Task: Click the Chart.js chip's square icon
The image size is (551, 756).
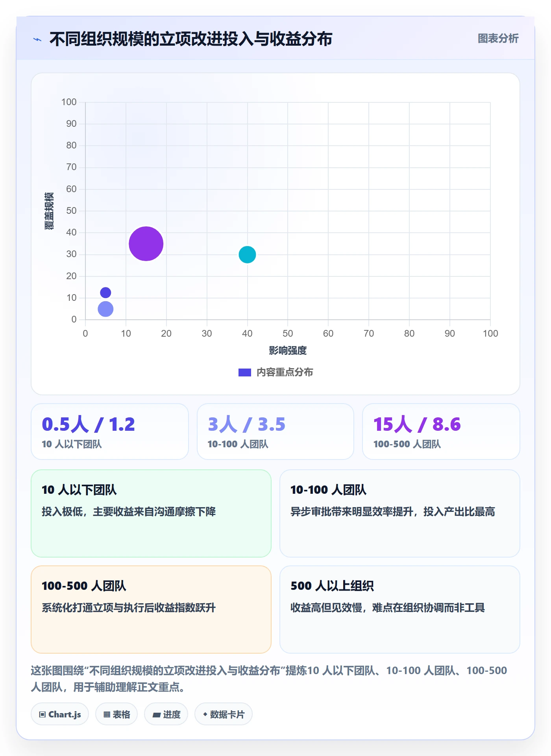Action: point(43,715)
